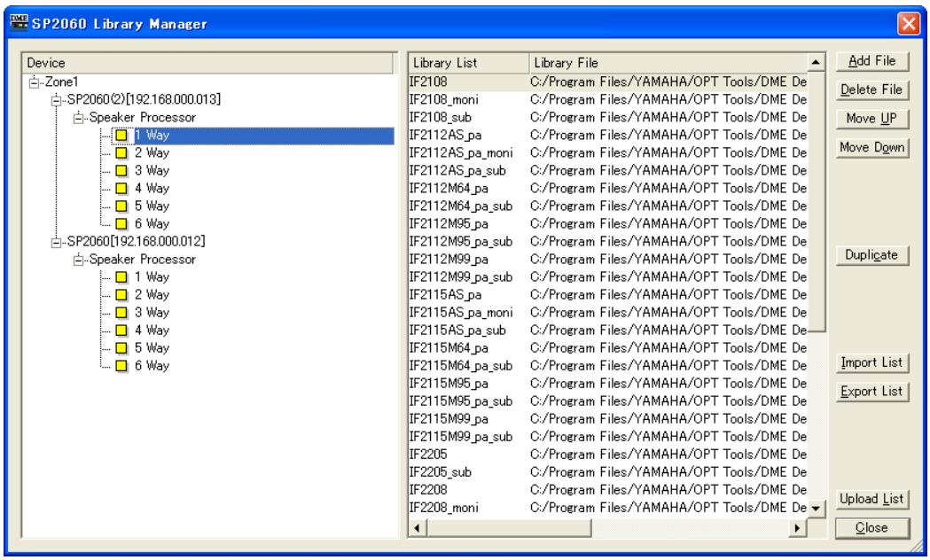
Task: Collapse Speaker Processor under SP2060[192.168.000.012]
Action: pyautogui.click(x=78, y=261)
